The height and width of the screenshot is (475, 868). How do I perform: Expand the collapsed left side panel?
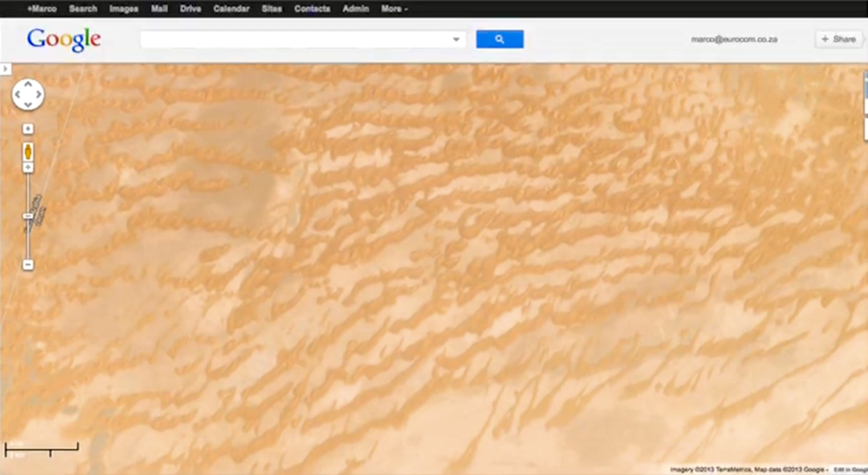tap(5, 69)
